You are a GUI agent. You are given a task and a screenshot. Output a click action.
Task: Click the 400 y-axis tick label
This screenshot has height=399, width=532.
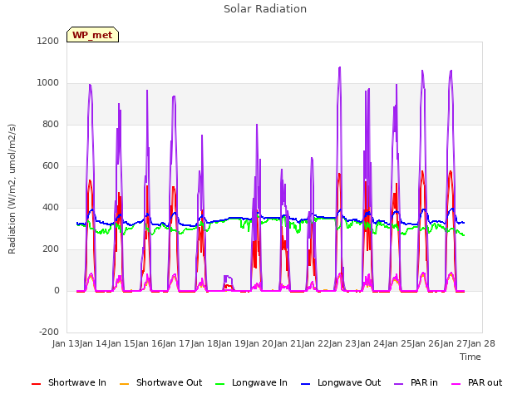[51, 207]
